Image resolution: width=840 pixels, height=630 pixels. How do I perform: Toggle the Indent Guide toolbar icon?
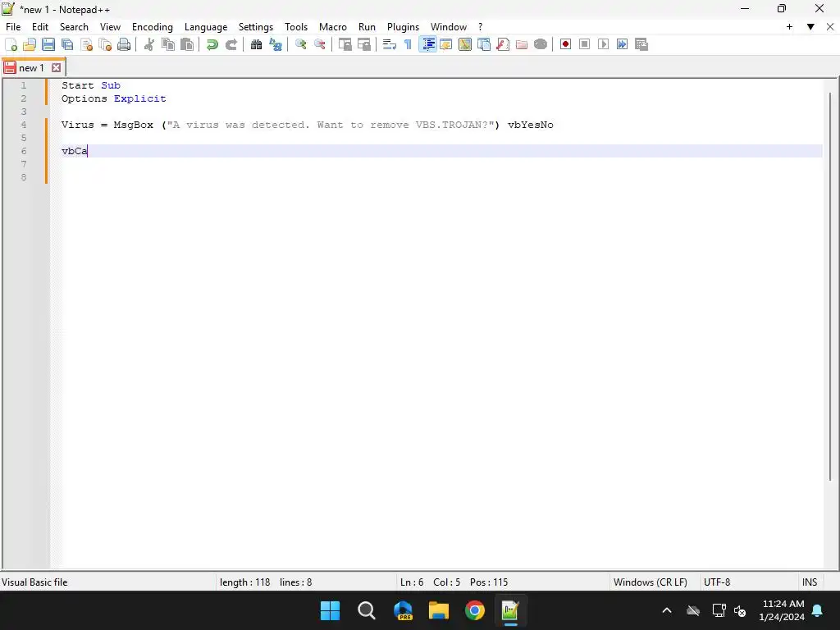coord(427,44)
